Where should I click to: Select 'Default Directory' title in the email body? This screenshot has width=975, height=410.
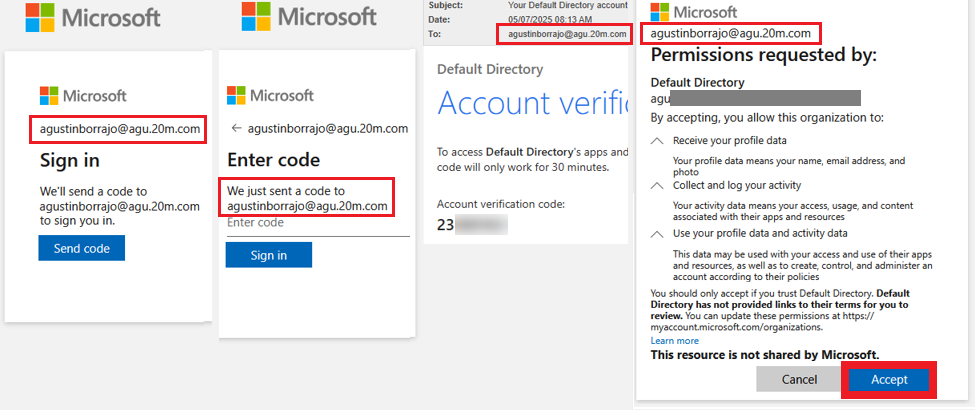coord(490,69)
